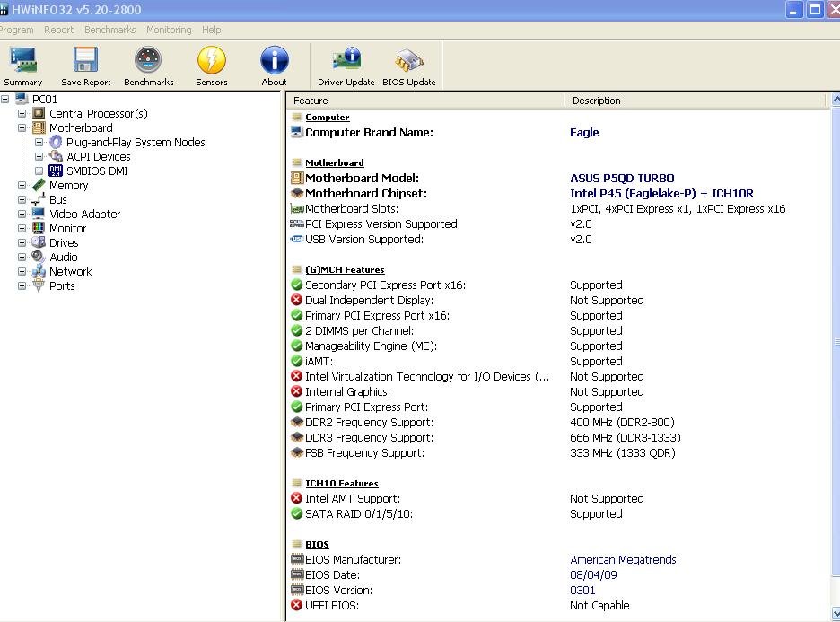Select the Monitor tree item label

click(x=68, y=228)
